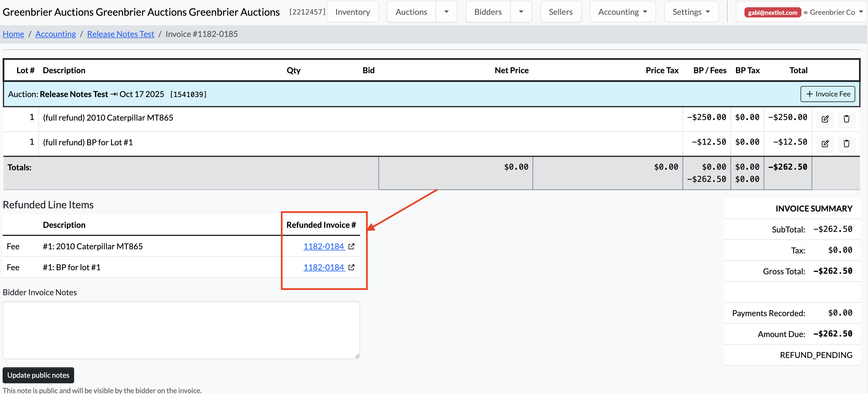Screen dimensions: 868x394
Task: Select the REFUND_PENDING status text
Action: 816,355
